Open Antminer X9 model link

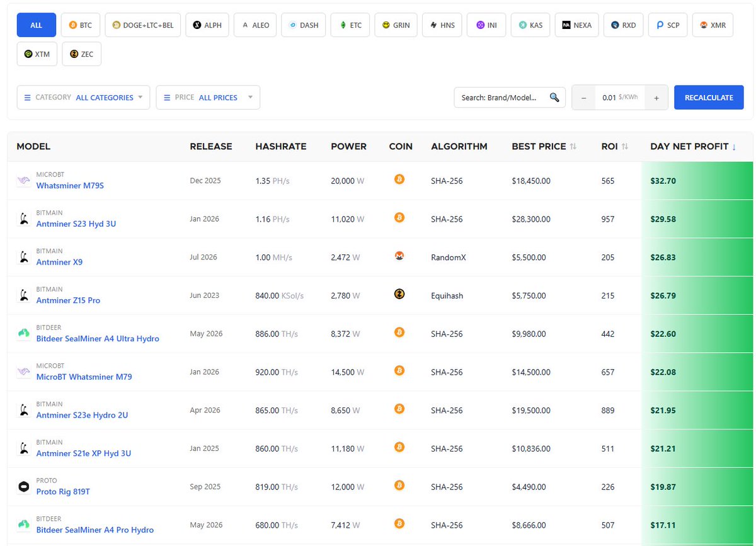click(x=59, y=262)
